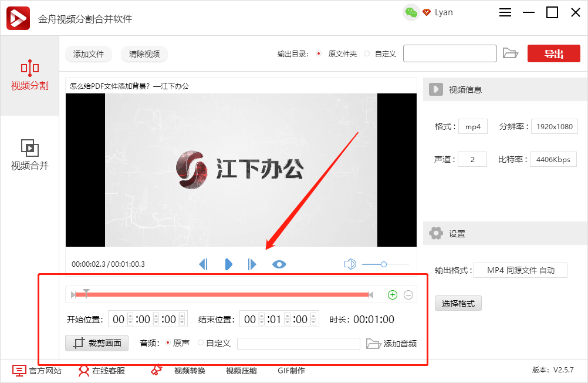Image resolution: width=588 pixels, height=383 pixels.
Task: Click the red timeline clip bar
Action: point(222,295)
